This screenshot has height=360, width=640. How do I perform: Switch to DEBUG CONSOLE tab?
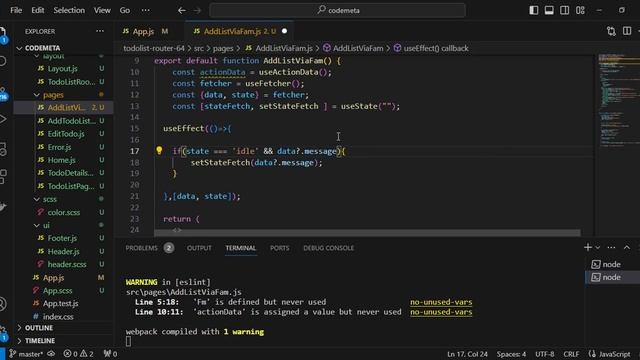(x=329, y=248)
